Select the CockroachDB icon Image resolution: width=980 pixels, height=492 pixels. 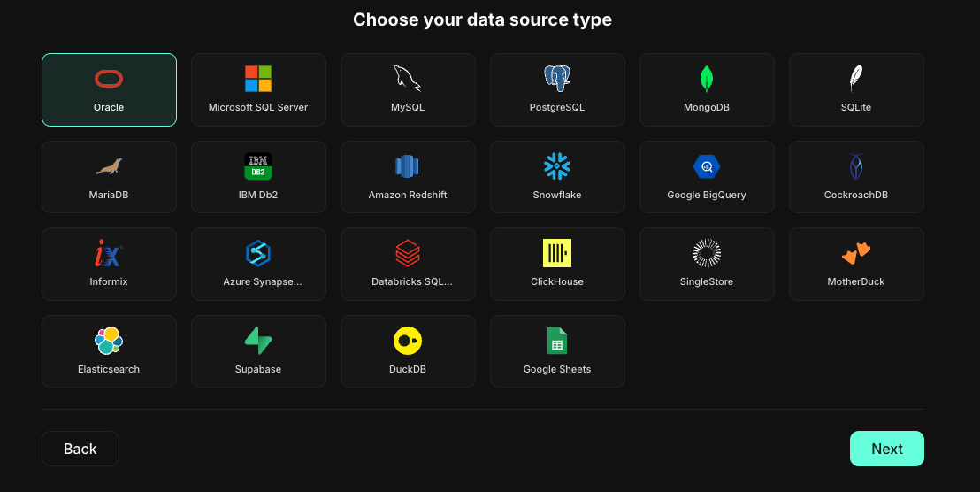pyautogui.click(x=855, y=166)
